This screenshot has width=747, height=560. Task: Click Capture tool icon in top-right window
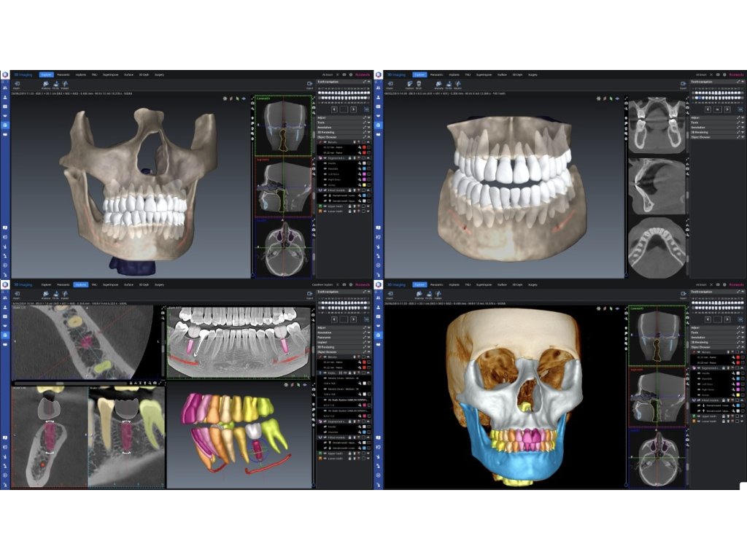[409, 85]
